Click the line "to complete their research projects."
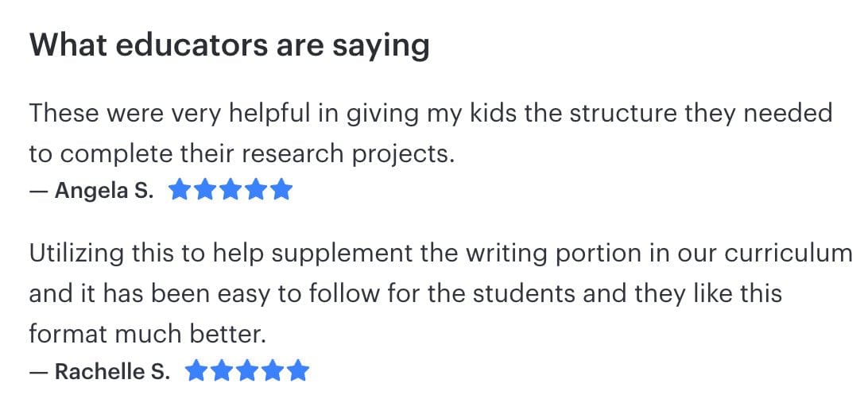This screenshot has width=868, height=399. 242,153
